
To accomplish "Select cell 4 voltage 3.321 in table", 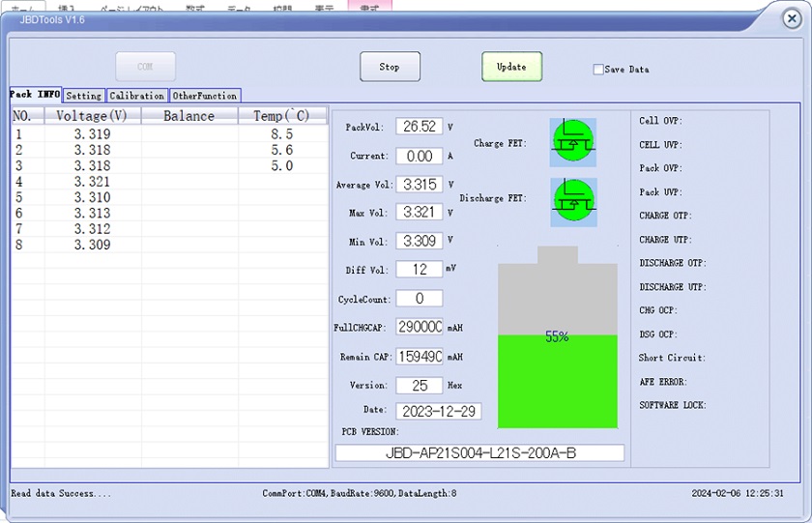I will tap(93, 182).
